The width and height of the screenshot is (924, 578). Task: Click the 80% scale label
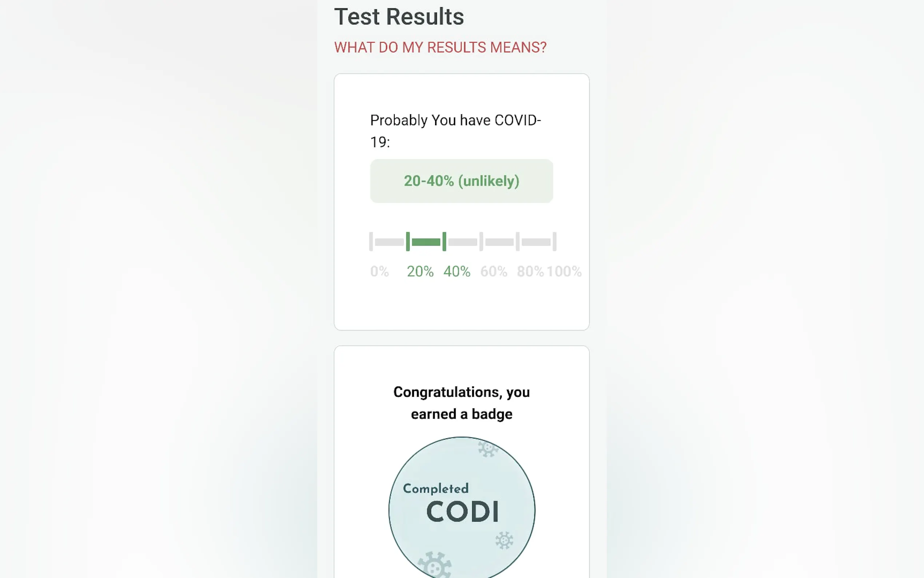click(530, 272)
